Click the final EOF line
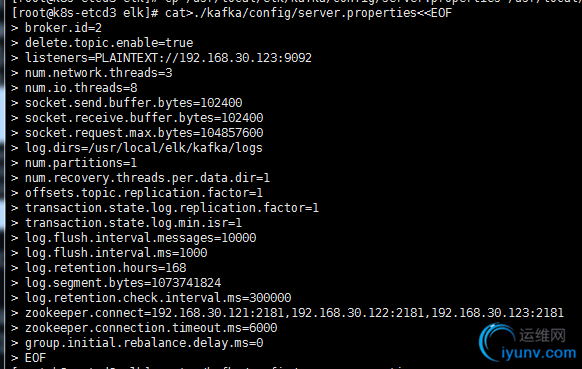582x369 pixels. click(x=35, y=358)
